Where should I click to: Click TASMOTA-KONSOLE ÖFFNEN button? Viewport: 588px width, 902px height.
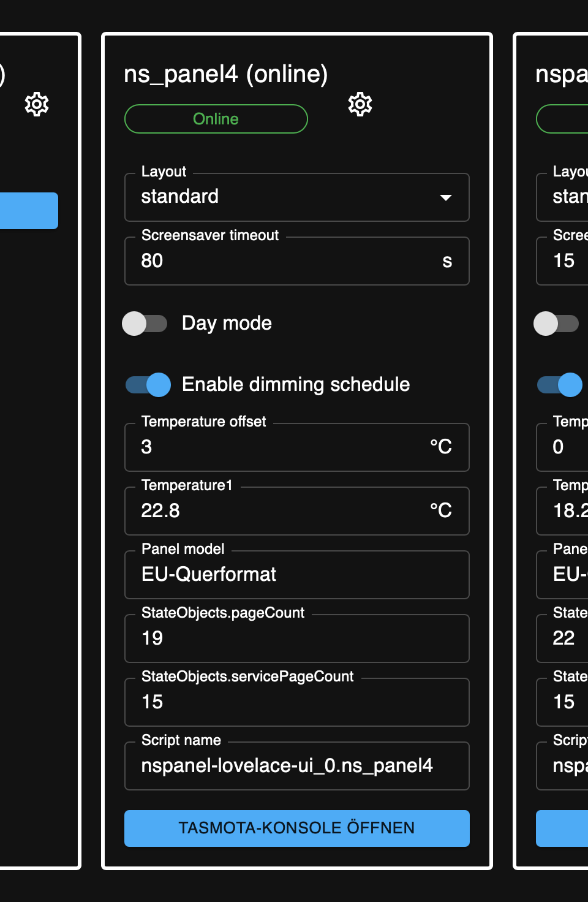297,828
